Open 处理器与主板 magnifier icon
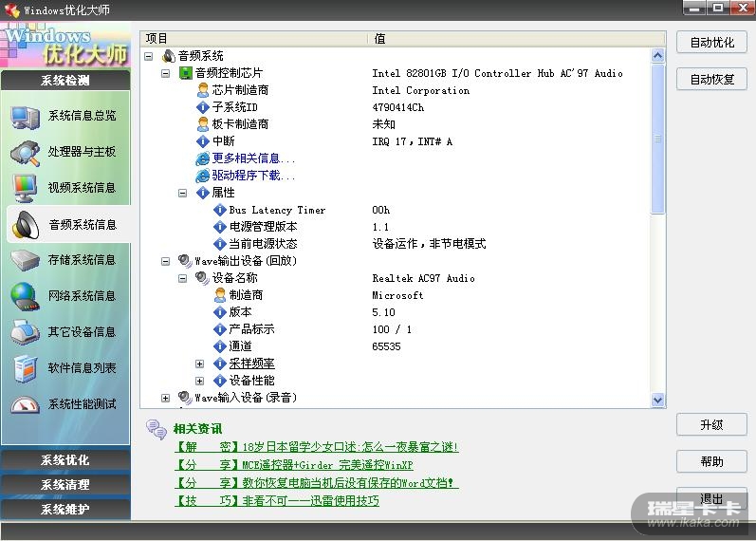This screenshot has height=541, width=756. [25, 153]
